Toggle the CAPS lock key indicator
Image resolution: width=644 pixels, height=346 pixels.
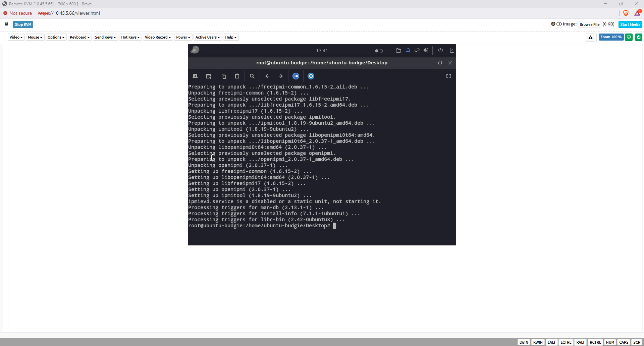click(x=624, y=342)
